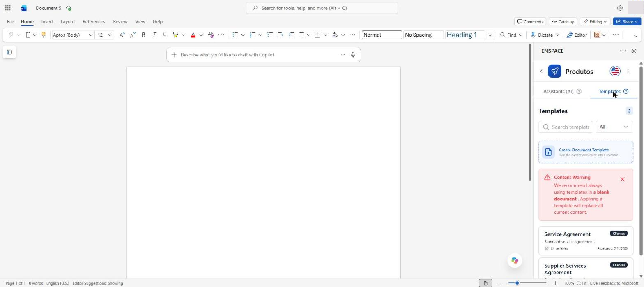Click the paragraph alignment icon
This screenshot has width=644, height=287.
point(302,35)
